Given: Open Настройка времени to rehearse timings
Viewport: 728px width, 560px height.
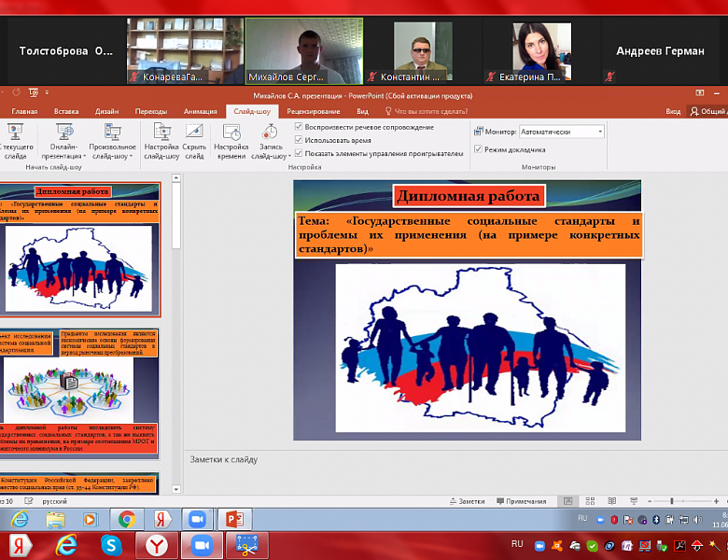Looking at the screenshot, I should pos(231,141).
